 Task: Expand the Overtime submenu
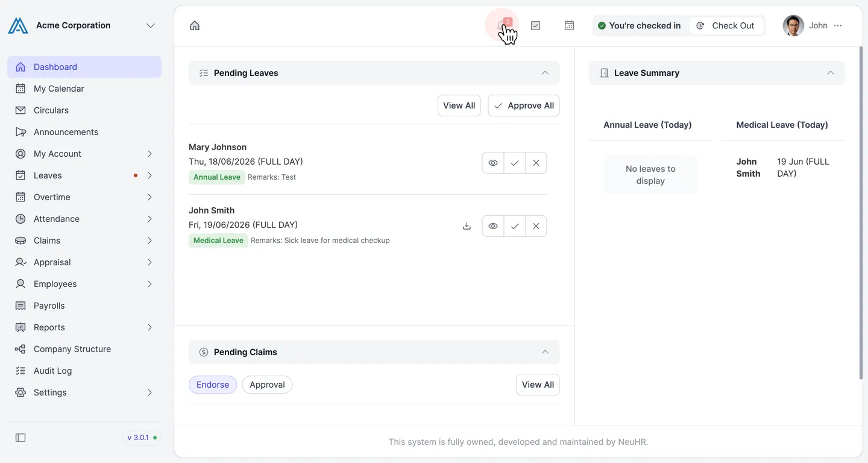(x=149, y=197)
